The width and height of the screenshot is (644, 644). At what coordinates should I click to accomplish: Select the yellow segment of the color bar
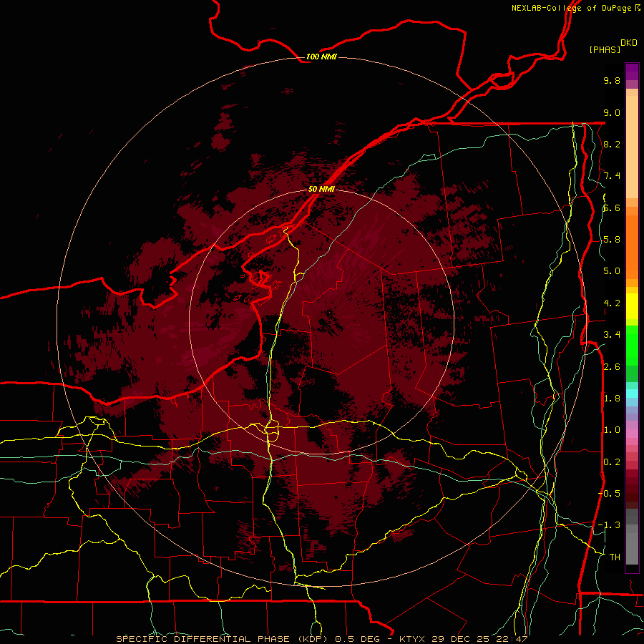pyautogui.click(x=632, y=306)
